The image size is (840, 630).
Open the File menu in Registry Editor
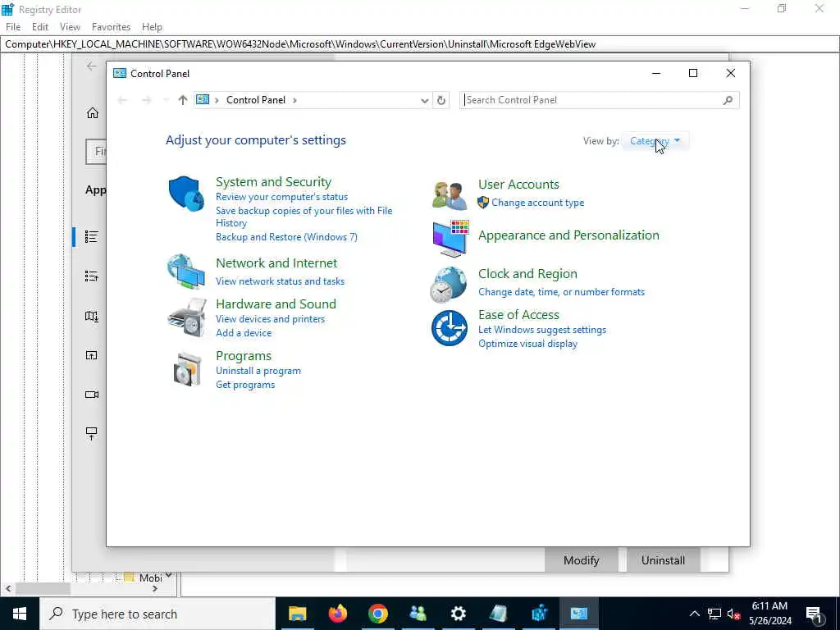point(13,27)
